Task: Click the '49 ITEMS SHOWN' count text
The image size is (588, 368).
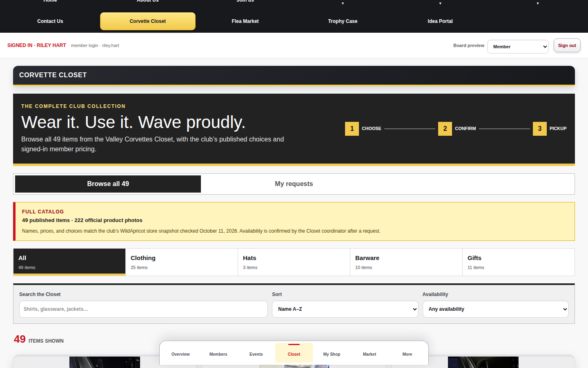Action: tap(39, 339)
